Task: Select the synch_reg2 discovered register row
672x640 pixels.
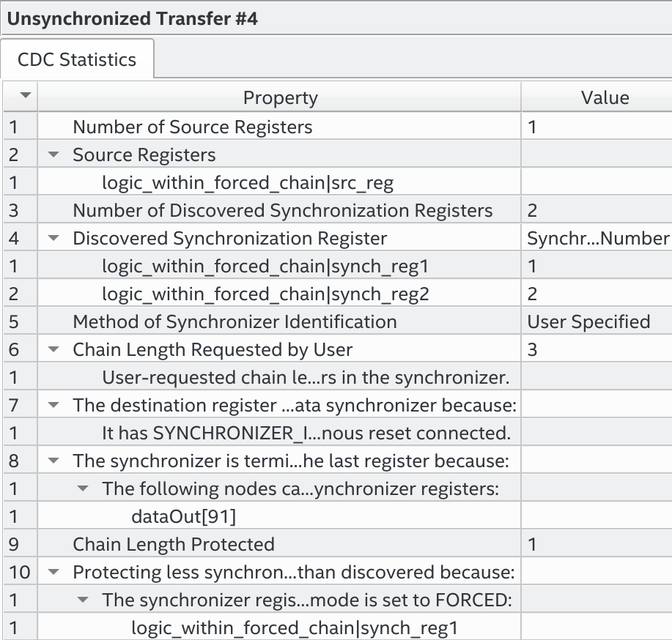Action: tap(265, 294)
